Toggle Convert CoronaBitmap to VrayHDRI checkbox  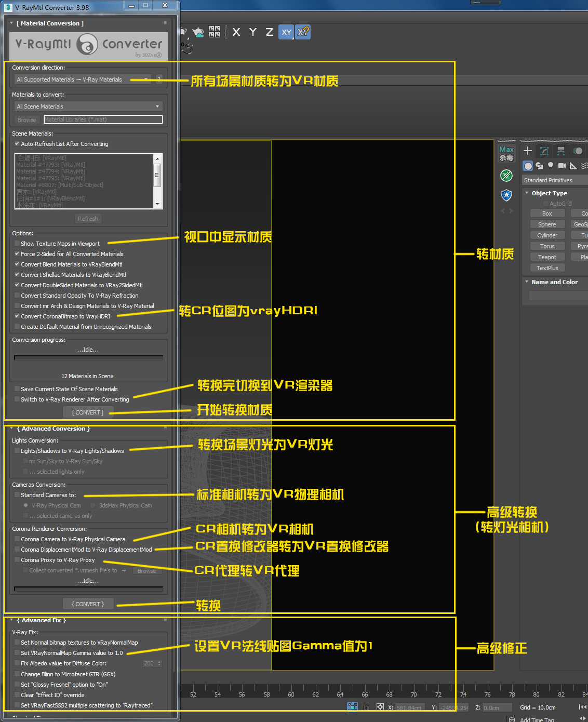17,316
